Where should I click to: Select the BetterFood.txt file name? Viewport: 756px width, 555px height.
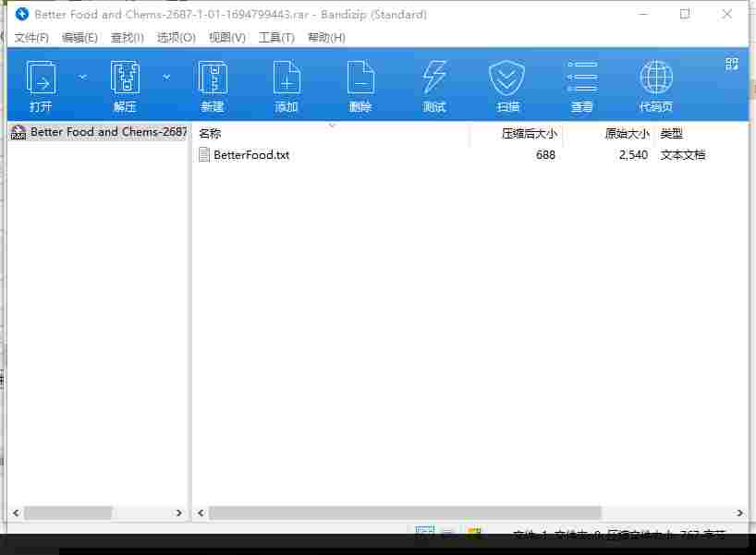point(251,154)
